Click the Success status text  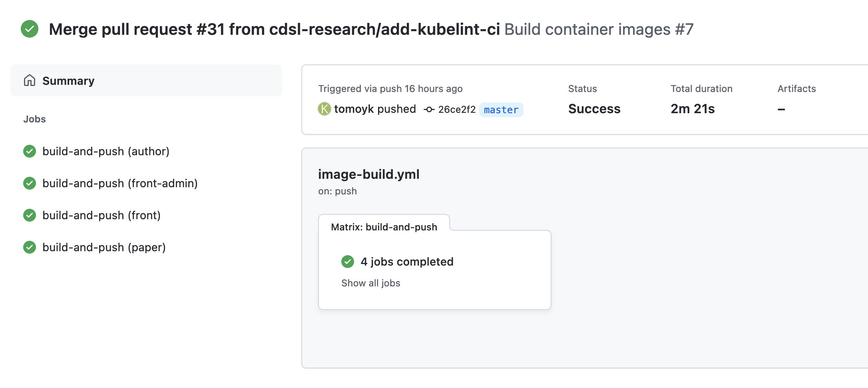[x=594, y=108]
